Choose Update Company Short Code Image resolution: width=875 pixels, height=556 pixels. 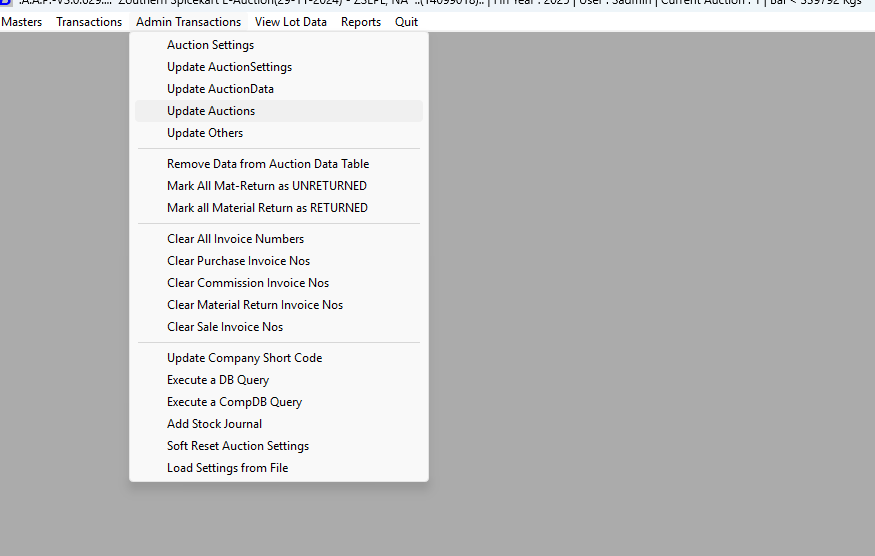coord(279,358)
